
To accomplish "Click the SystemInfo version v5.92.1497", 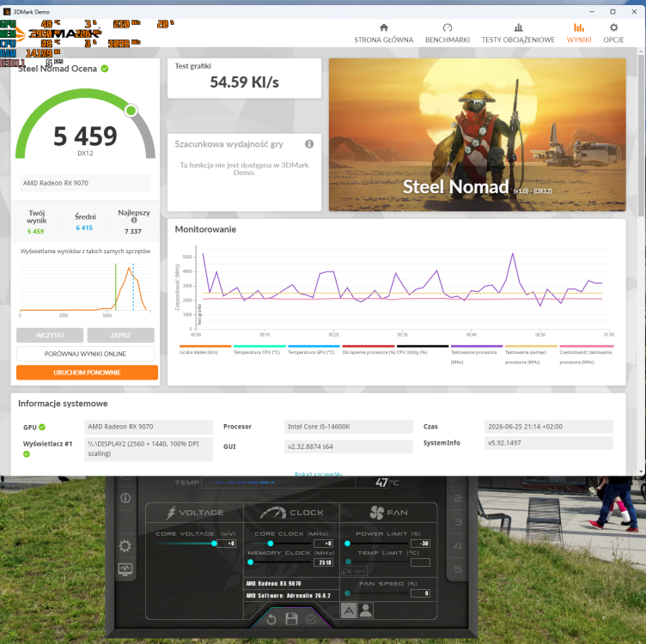I will (549, 443).
